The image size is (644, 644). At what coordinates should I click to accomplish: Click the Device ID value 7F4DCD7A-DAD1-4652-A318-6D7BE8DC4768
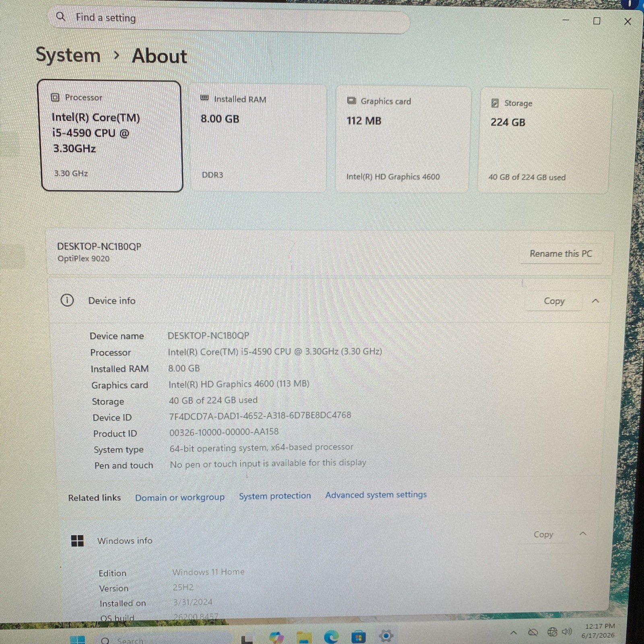tap(260, 415)
